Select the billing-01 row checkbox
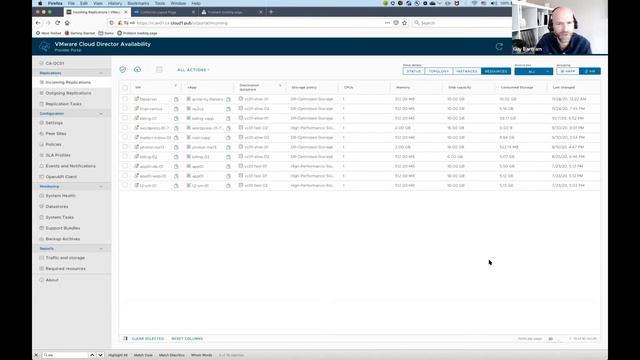The image size is (640, 360). pyautogui.click(x=125, y=118)
